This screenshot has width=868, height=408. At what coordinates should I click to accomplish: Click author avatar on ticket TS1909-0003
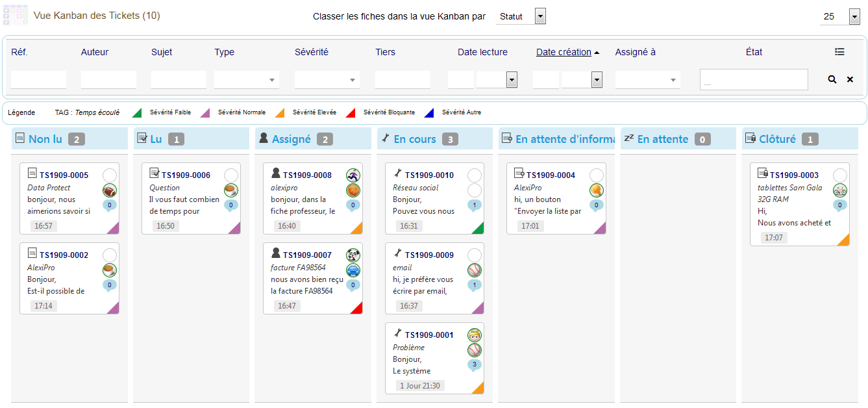[839, 190]
